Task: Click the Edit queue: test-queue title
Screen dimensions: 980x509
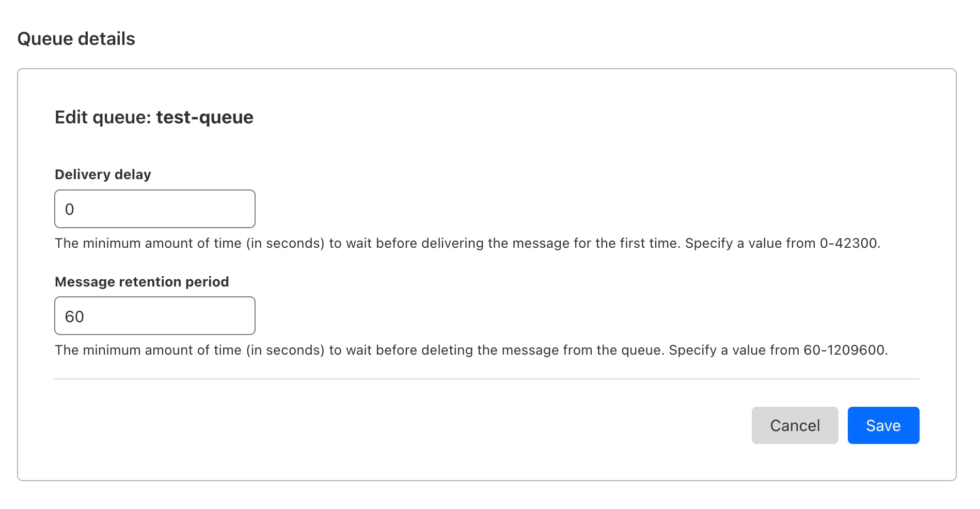Action: pos(153,117)
